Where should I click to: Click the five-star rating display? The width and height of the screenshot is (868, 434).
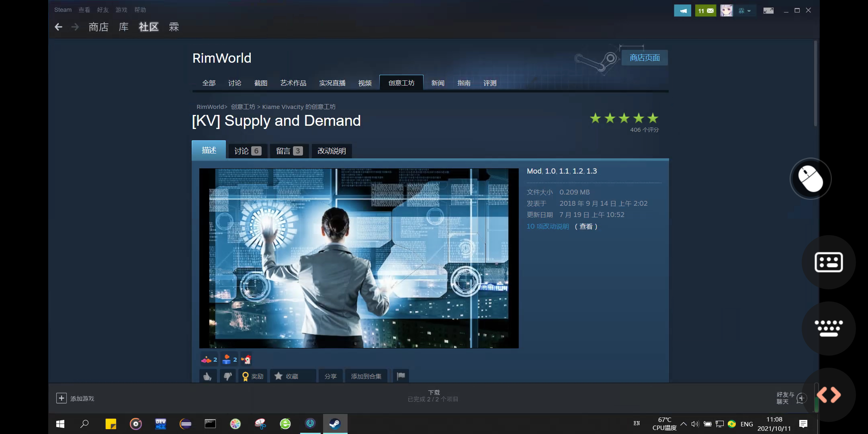(624, 118)
